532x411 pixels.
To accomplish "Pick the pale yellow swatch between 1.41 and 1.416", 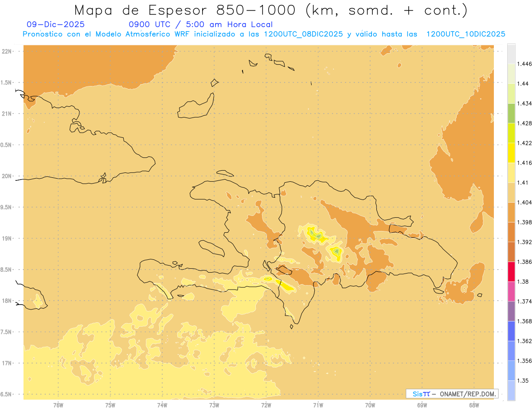I will coord(511,172).
